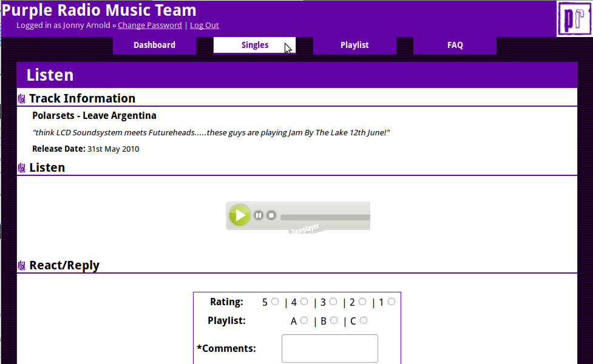
Task: Pick playlist A radio button
Action: (x=304, y=320)
